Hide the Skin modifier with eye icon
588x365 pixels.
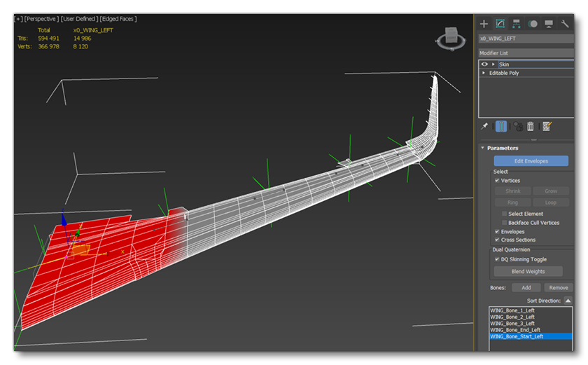coord(484,64)
